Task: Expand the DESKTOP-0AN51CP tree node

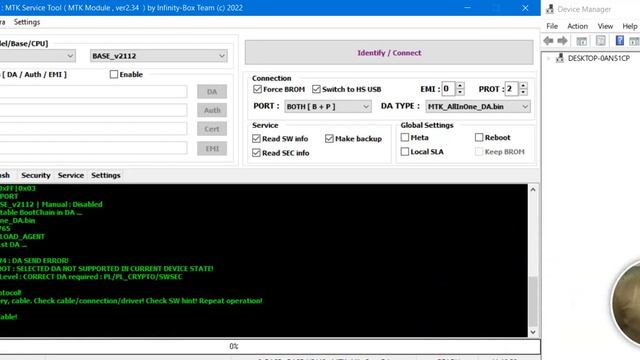Action: (x=549, y=58)
